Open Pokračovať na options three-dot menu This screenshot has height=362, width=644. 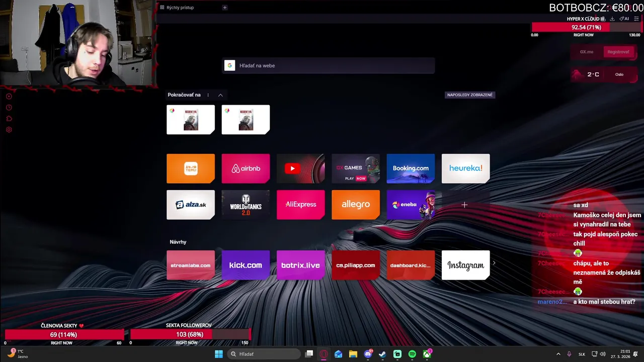[x=208, y=95]
